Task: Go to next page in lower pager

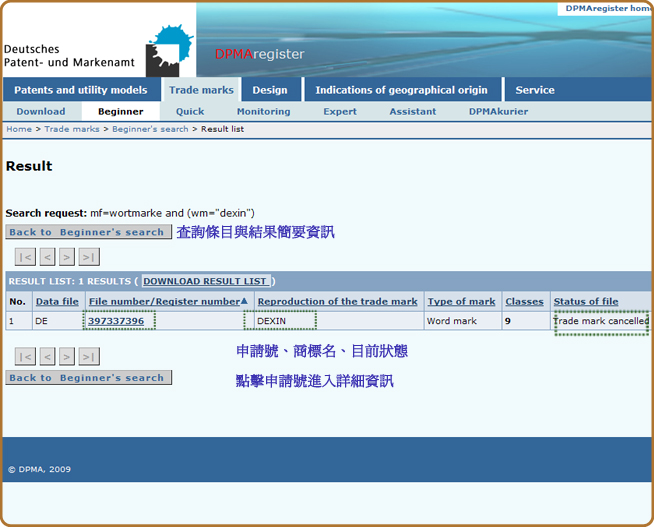Action: [x=67, y=356]
